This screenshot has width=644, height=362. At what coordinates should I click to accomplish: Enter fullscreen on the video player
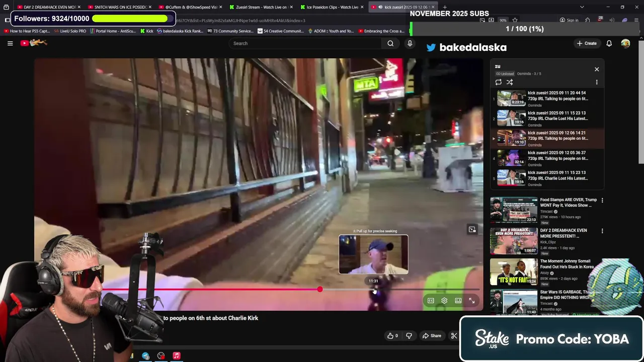click(x=472, y=301)
